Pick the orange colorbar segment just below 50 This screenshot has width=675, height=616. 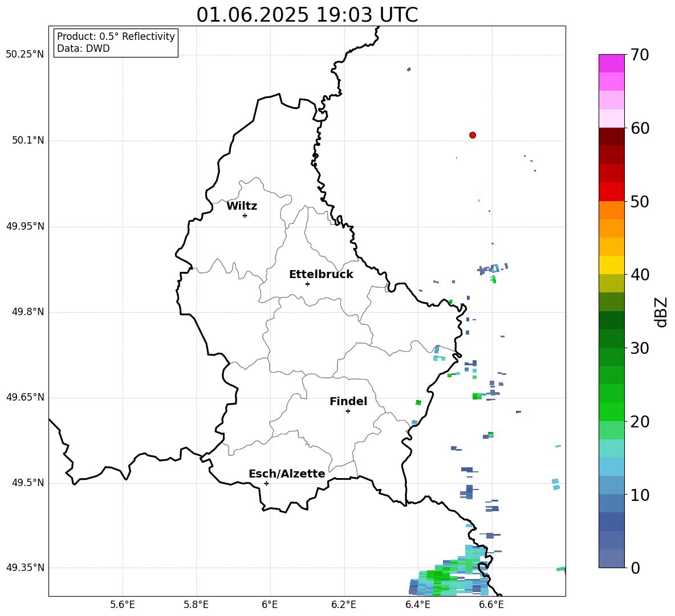(611, 210)
